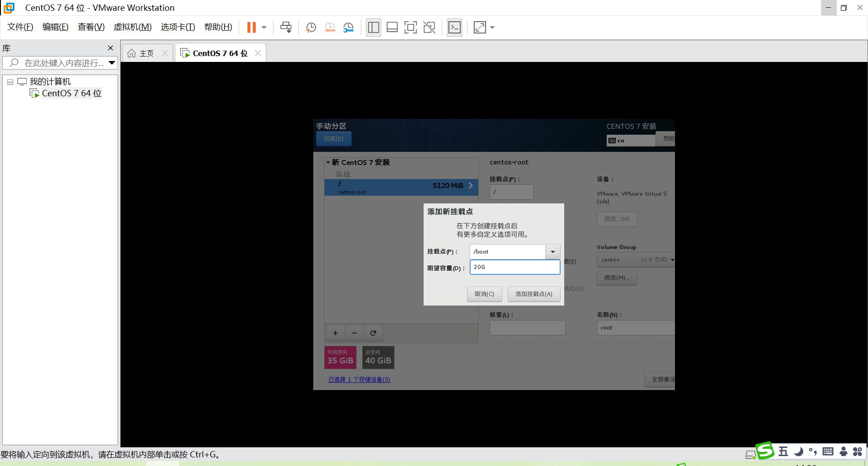Image resolution: width=868 pixels, height=466 pixels.
Task: Open the 文件(F) menu
Action: click(x=20, y=27)
